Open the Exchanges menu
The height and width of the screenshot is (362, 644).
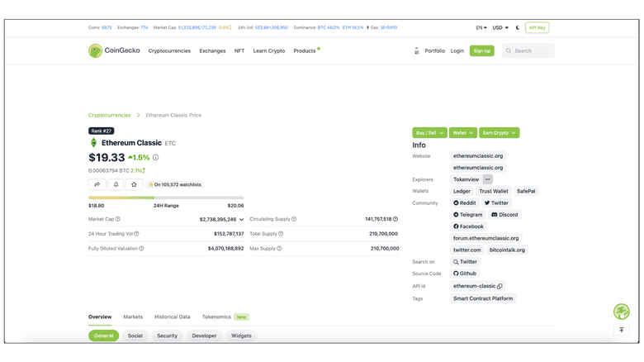click(x=212, y=51)
